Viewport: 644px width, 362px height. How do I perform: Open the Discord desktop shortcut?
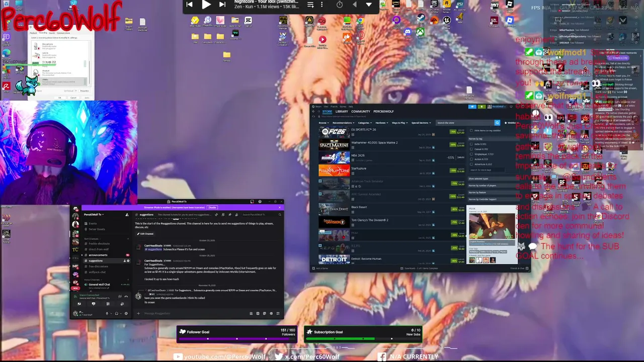(408, 32)
